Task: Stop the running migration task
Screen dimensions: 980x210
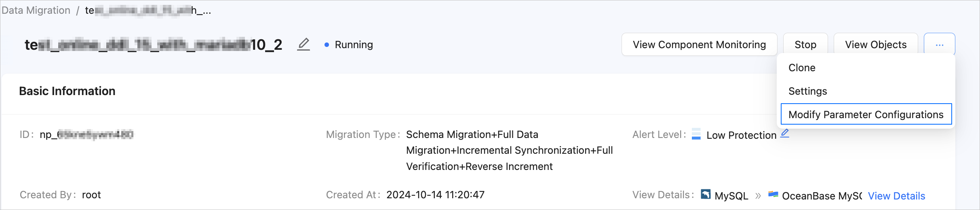Action: (805, 45)
